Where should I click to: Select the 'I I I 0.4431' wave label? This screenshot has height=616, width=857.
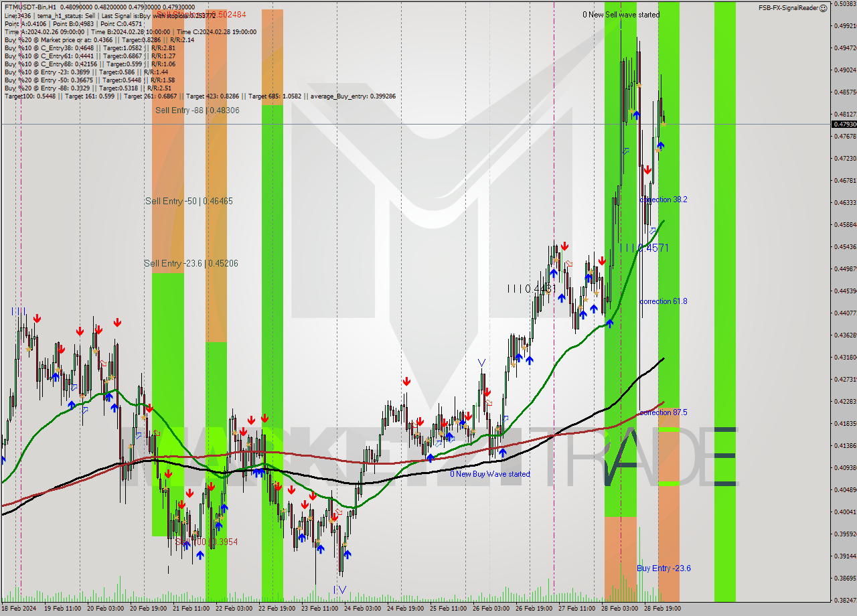pyautogui.click(x=532, y=289)
